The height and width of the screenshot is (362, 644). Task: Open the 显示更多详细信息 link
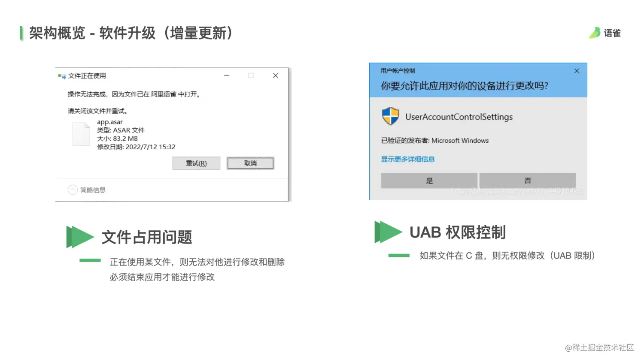point(408,159)
